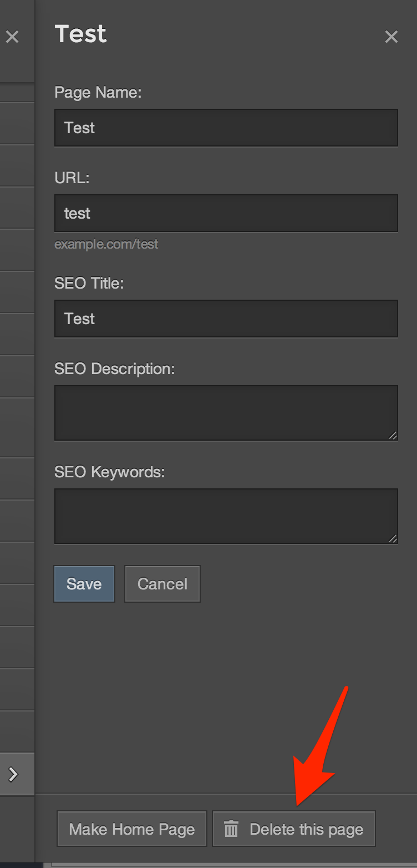Screen dimensions: 417x868
Task: Focus the SEO Keywords textarea
Action: [226, 516]
